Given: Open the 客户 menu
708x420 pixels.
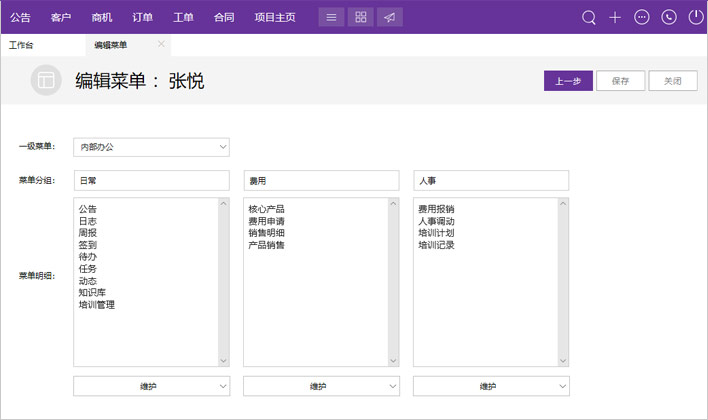Looking at the screenshot, I should tap(61, 17).
